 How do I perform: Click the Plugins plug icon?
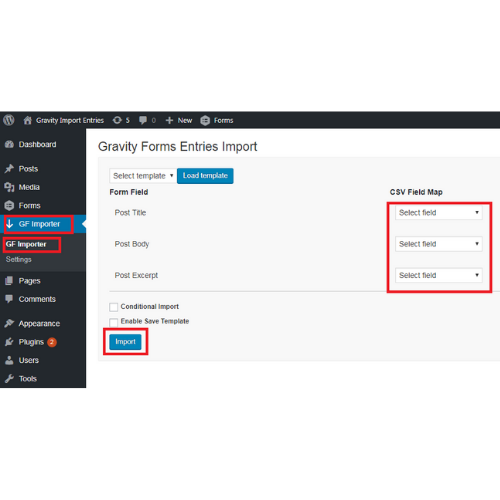(9, 342)
